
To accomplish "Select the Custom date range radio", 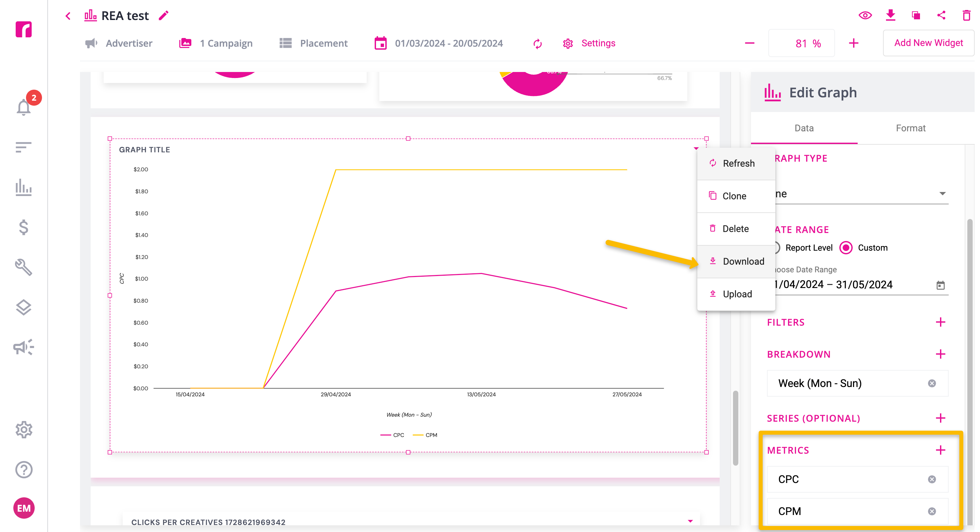I will point(846,248).
